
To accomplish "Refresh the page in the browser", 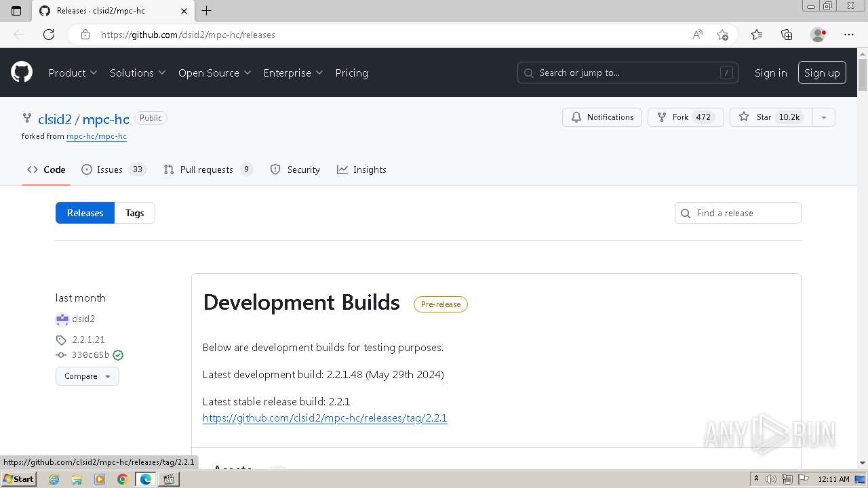I will tap(49, 35).
